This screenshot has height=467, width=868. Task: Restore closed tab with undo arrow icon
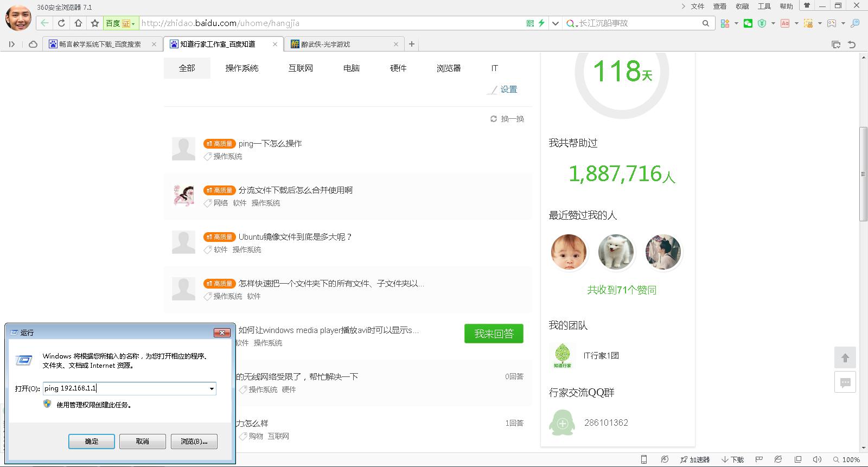(x=852, y=44)
